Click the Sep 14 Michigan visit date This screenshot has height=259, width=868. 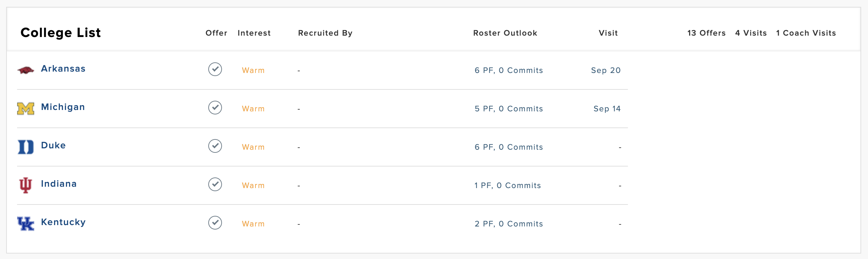(x=607, y=109)
